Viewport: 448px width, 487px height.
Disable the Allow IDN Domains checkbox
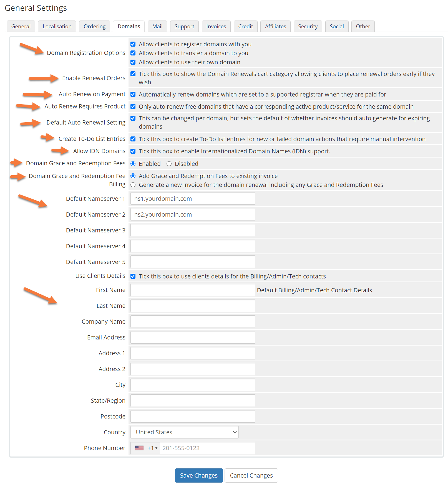point(133,151)
